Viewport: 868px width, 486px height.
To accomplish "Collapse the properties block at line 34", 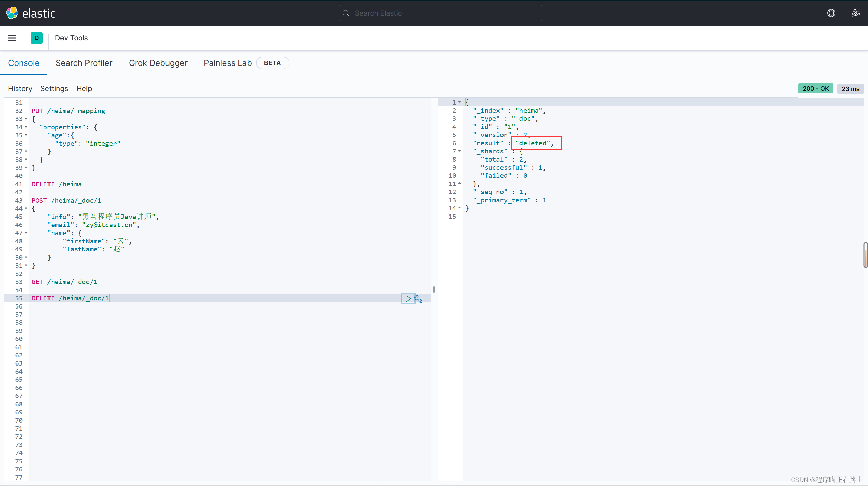I will [26, 127].
